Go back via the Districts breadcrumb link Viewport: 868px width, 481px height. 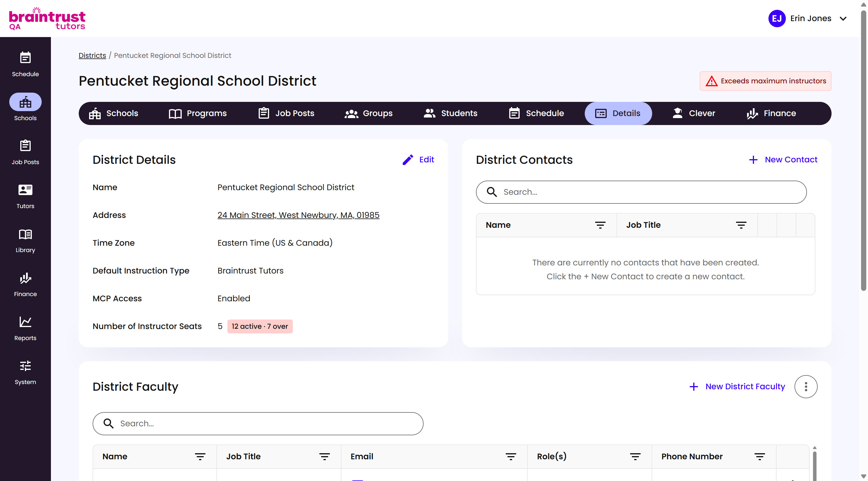click(92, 55)
